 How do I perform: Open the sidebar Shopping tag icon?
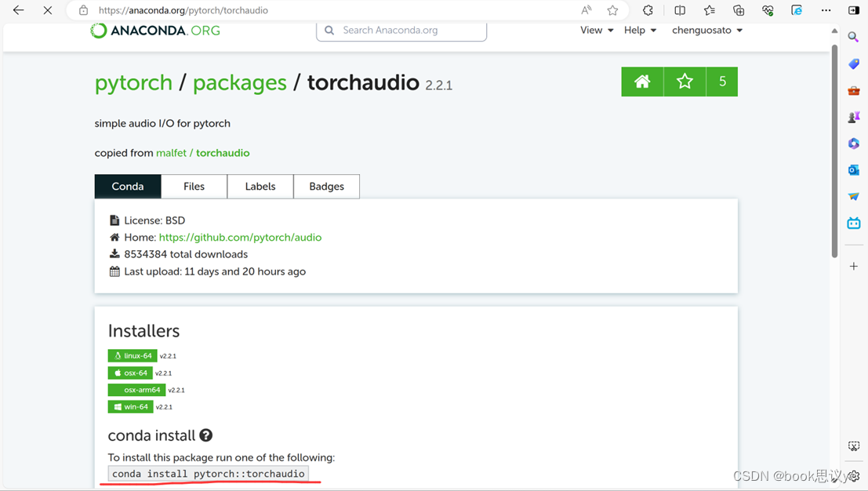point(854,64)
